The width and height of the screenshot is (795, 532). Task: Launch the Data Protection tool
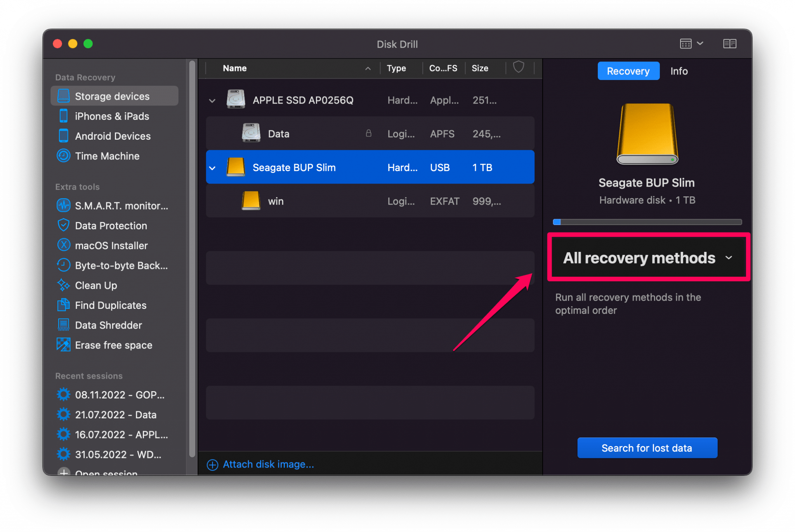click(x=111, y=225)
